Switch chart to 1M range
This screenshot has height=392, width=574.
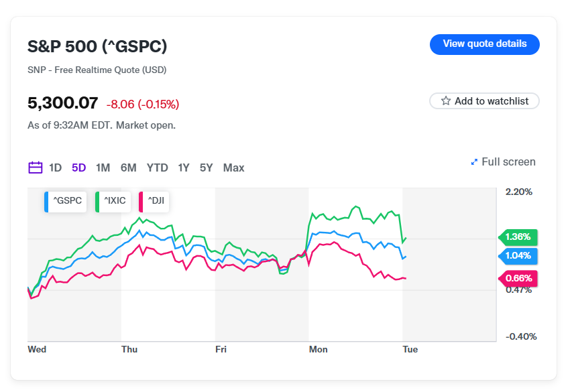tap(103, 168)
